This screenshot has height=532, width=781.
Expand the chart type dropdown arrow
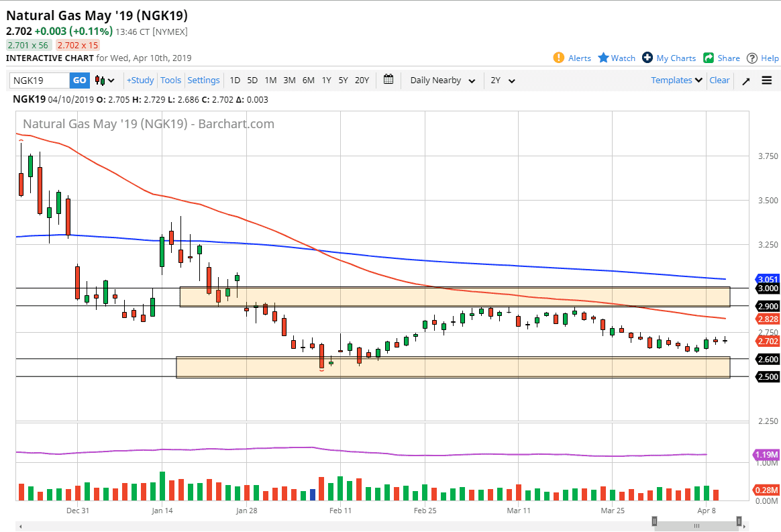click(x=111, y=81)
